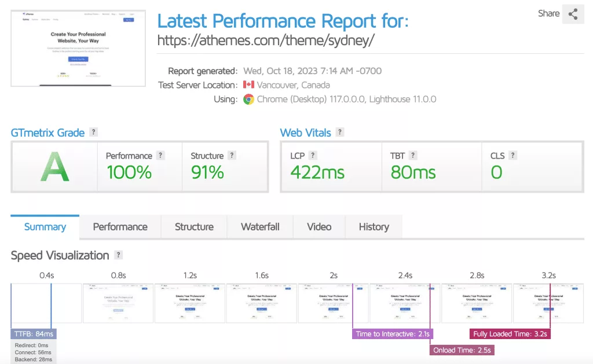Click the 1.2s filmstrip frame
Image resolution: width=593 pixels, height=364 pixels.
click(190, 303)
